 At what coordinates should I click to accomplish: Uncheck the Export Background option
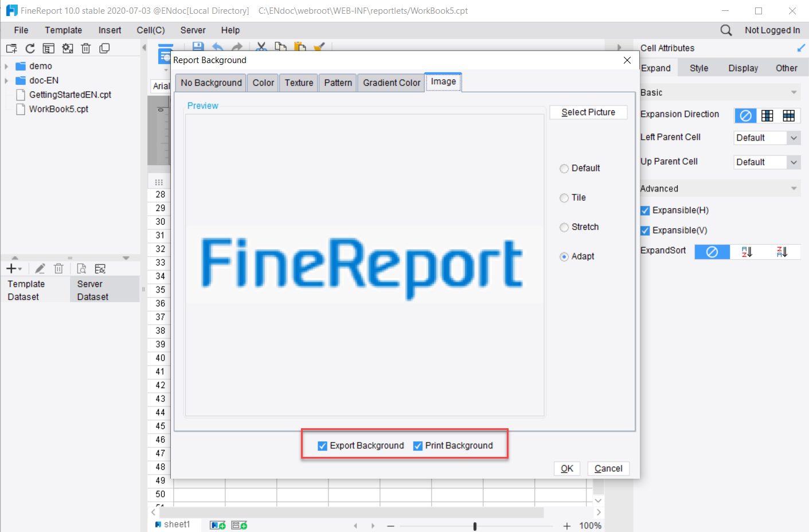pyautogui.click(x=322, y=445)
